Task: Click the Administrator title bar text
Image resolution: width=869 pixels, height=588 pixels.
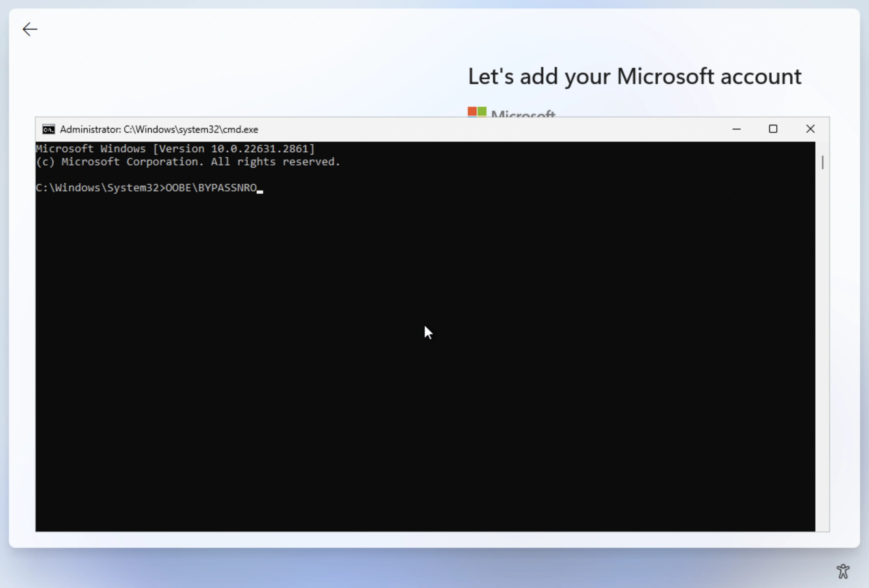Action: (158, 129)
